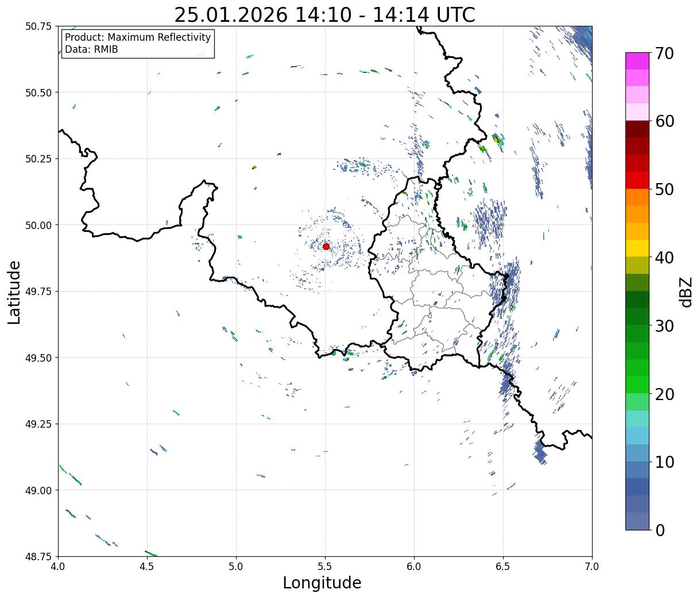Screen dimensions: 700x597
Task: Click the 'Longitude' axis label
Action: pos(322,583)
